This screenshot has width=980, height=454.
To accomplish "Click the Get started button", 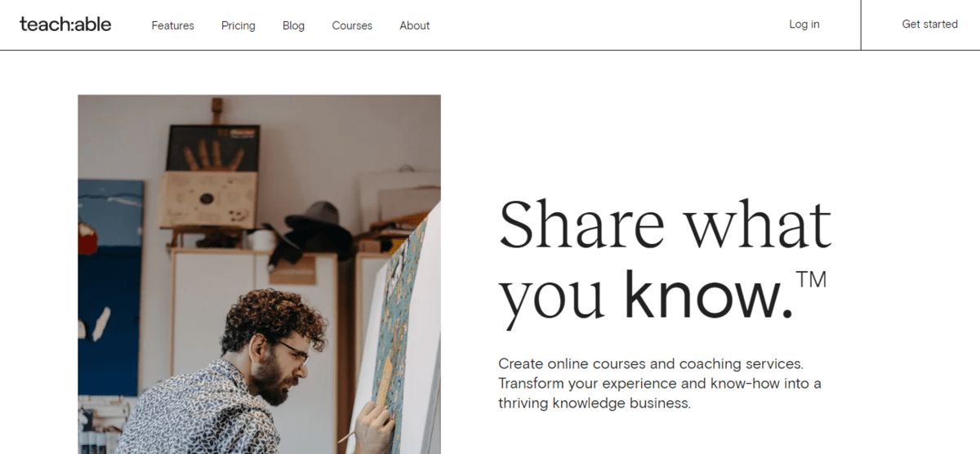I will tap(929, 24).
